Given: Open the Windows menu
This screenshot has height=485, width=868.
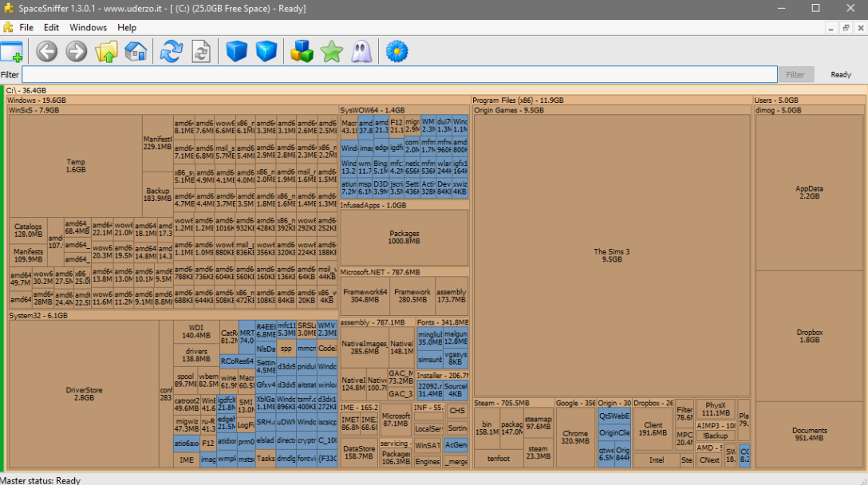Looking at the screenshot, I should (x=88, y=28).
